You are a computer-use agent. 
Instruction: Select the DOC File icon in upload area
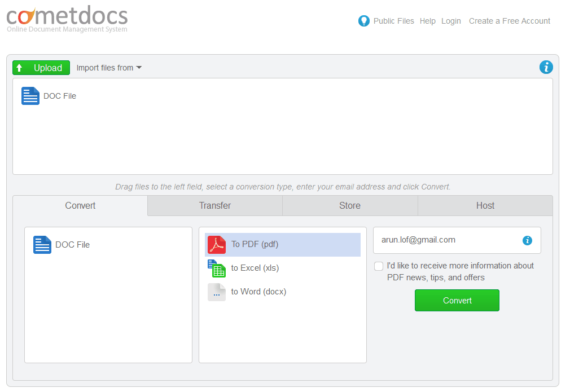pos(30,96)
